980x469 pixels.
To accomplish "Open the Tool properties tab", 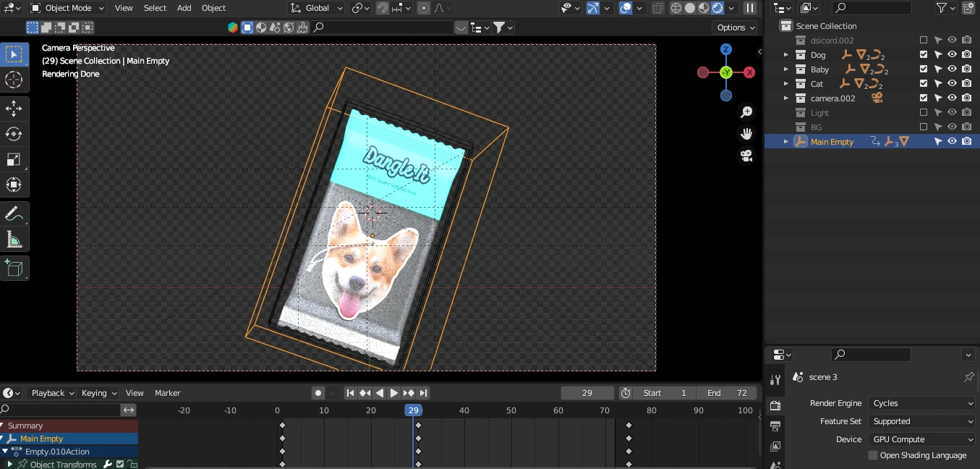I will click(775, 380).
